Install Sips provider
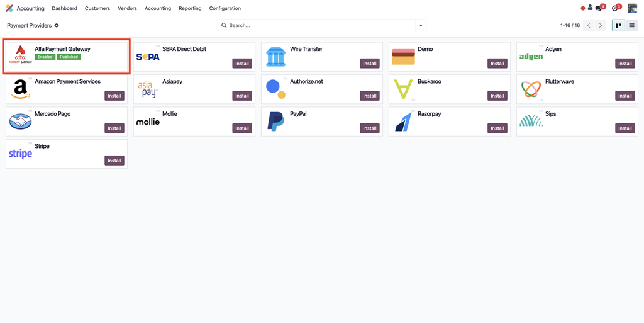 coord(625,128)
